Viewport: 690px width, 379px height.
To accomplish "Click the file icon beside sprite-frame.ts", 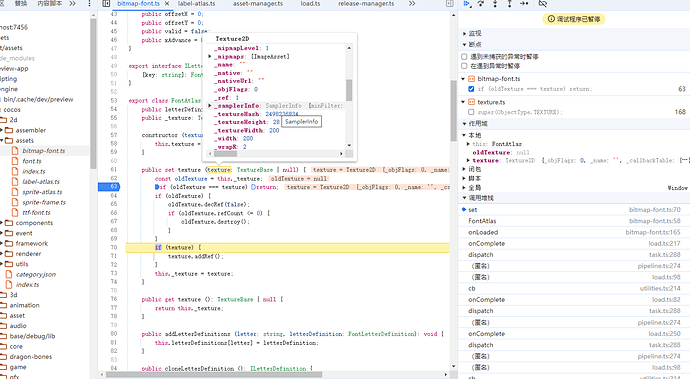I will (15, 202).
